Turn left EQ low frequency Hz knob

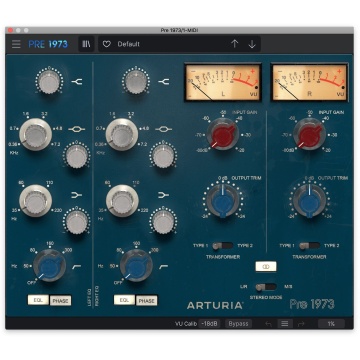click(35, 201)
